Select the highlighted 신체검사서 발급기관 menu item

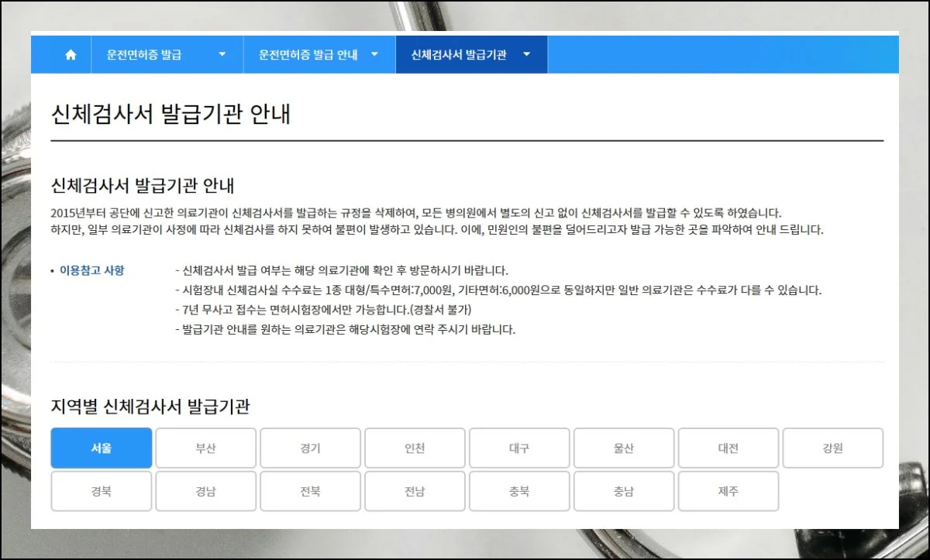[x=458, y=54]
